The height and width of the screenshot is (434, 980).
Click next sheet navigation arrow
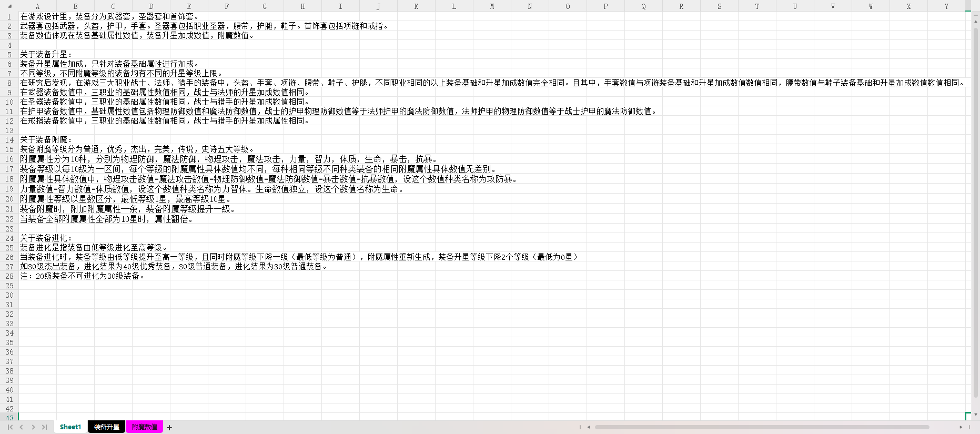pos(33,427)
